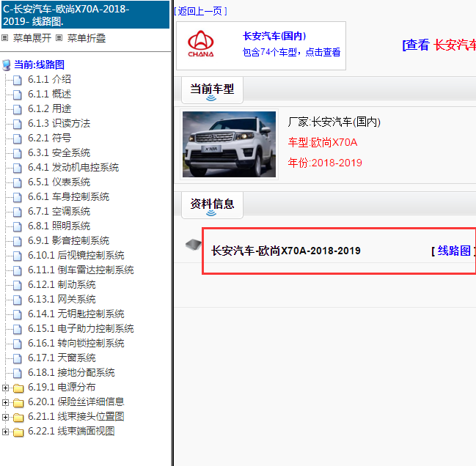Open the 6.7.1 空调系统 tree entry
Viewport: 476px width, 466px height.
(59, 211)
